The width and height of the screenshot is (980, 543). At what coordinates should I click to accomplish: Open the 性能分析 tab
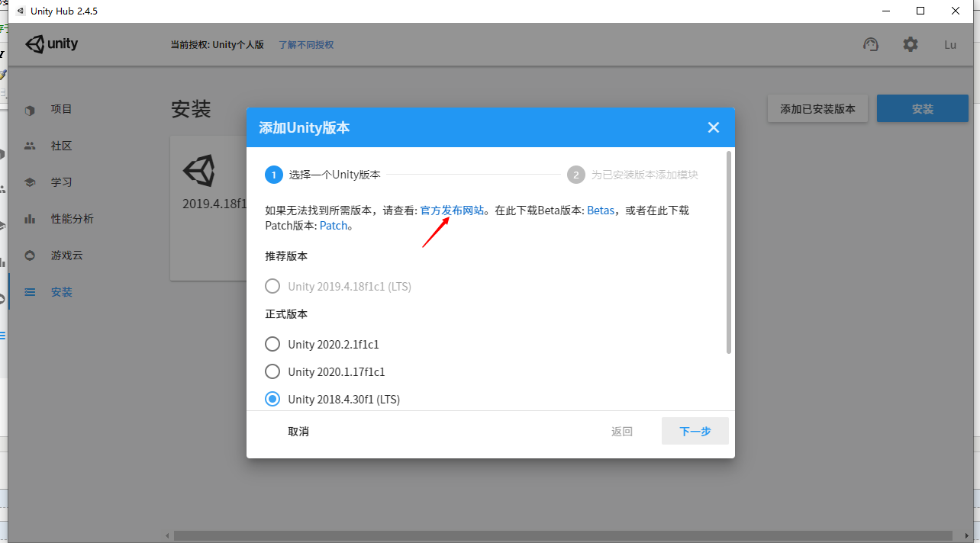click(73, 219)
